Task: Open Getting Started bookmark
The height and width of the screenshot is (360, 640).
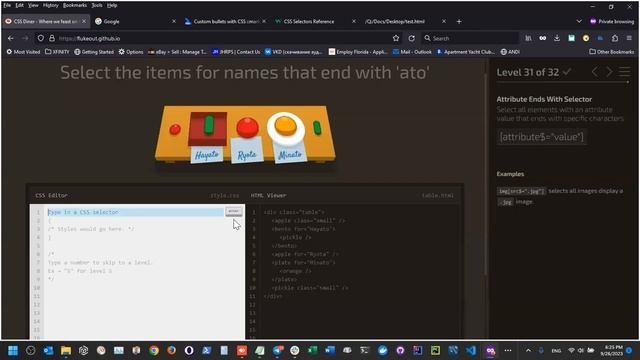Action: point(94,52)
